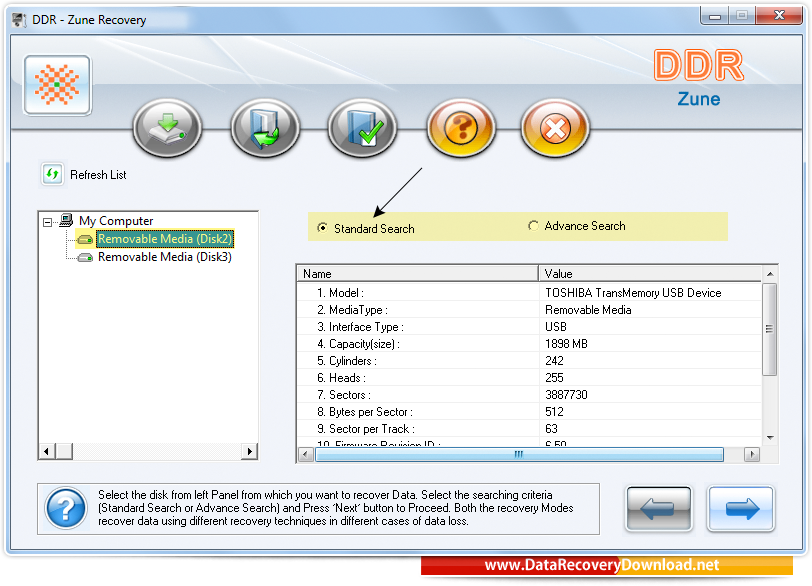Click the '5. Cylinders :' row
Viewport: 812px width, 586px height.
click(529, 361)
